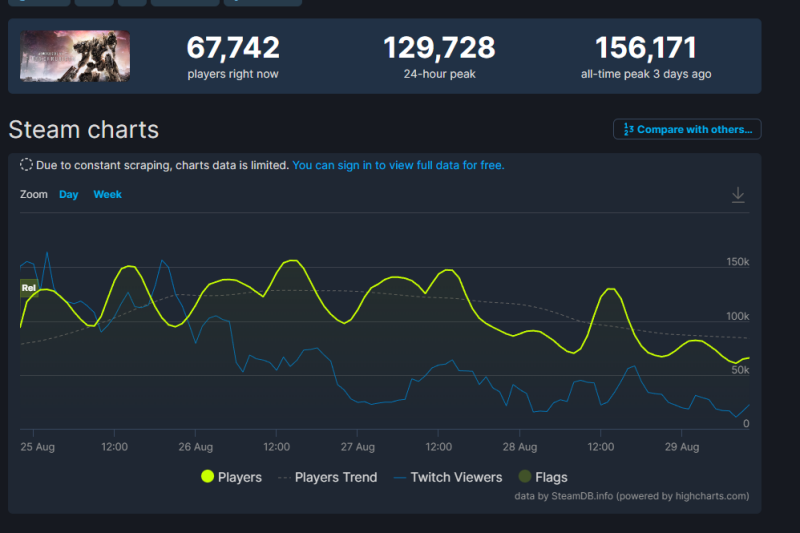Image resolution: width=800 pixels, height=533 pixels.
Task: Click the Steam charts heading
Action: [84, 130]
